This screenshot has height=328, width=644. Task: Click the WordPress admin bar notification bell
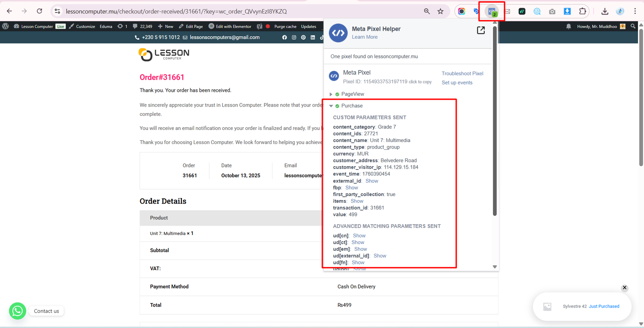[x=568, y=27]
